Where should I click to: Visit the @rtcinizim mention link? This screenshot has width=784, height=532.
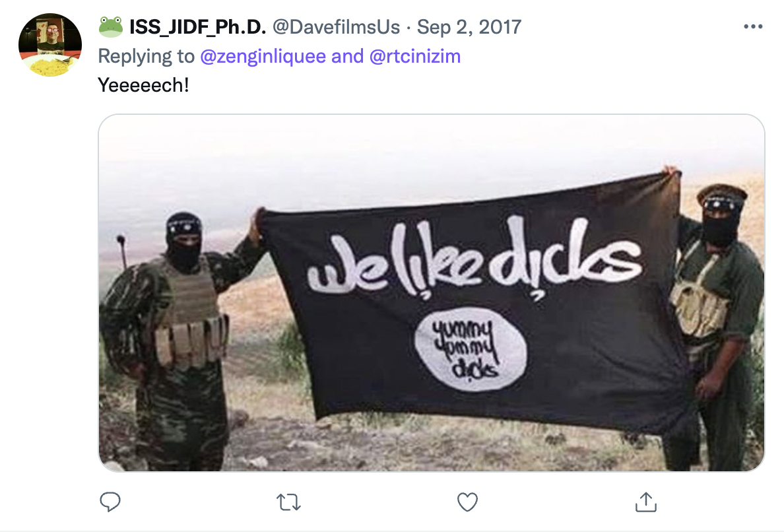coord(415,56)
